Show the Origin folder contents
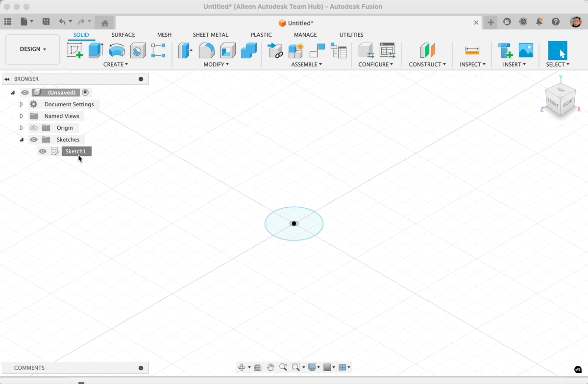 (21, 127)
